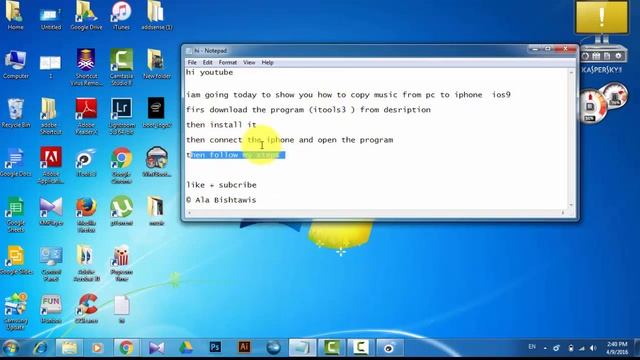Image resolution: width=640 pixels, height=360 pixels.
Task: Select the New folder desktop icon
Action: click(157, 64)
